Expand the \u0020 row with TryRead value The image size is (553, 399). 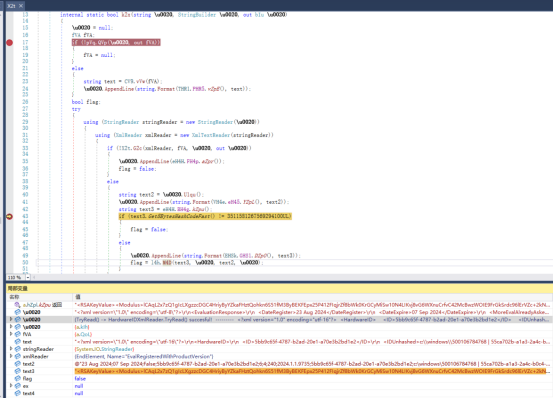(11, 319)
